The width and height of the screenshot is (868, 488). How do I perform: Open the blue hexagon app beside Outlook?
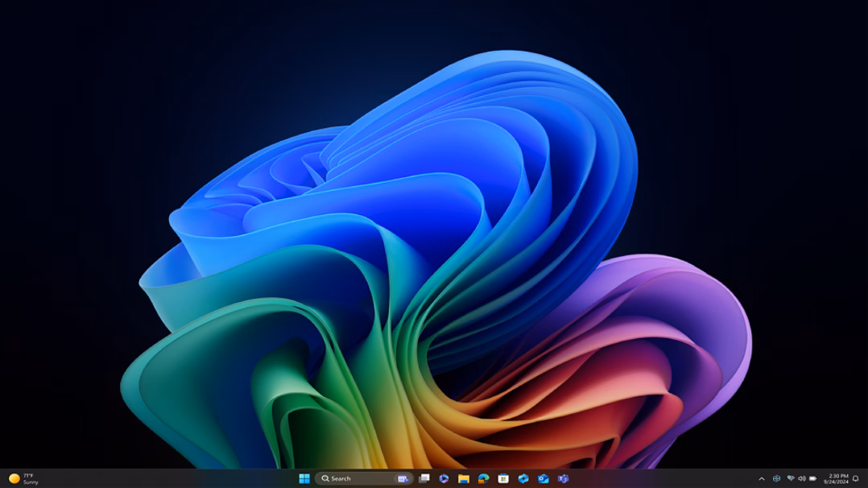pos(523,478)
